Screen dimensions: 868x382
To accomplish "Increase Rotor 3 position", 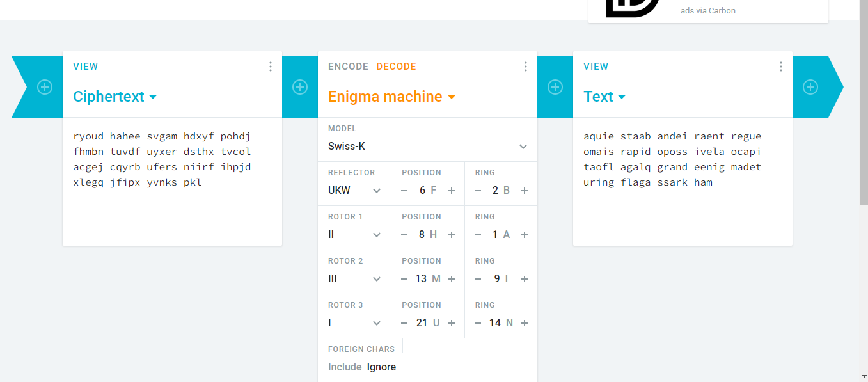I will tap(452, 323).
